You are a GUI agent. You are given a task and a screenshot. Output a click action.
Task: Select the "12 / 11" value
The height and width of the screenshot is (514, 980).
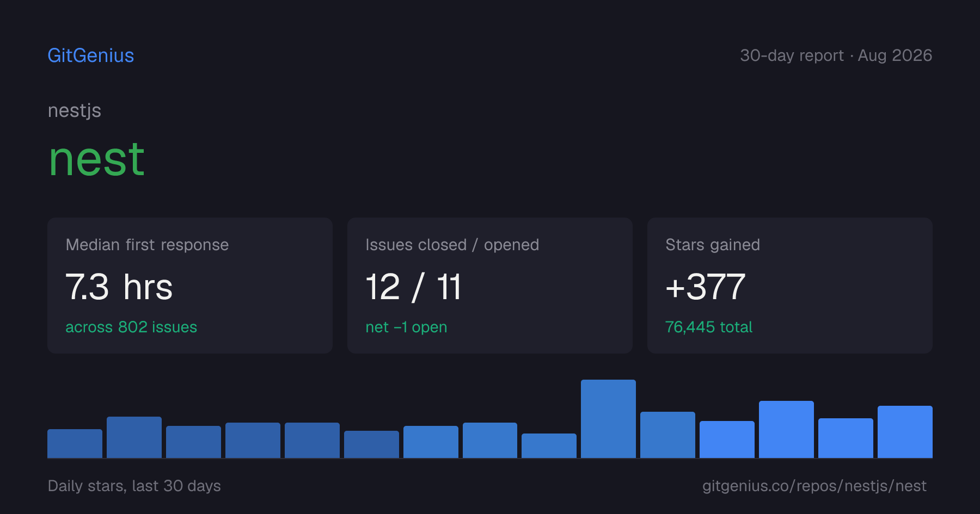414,287
